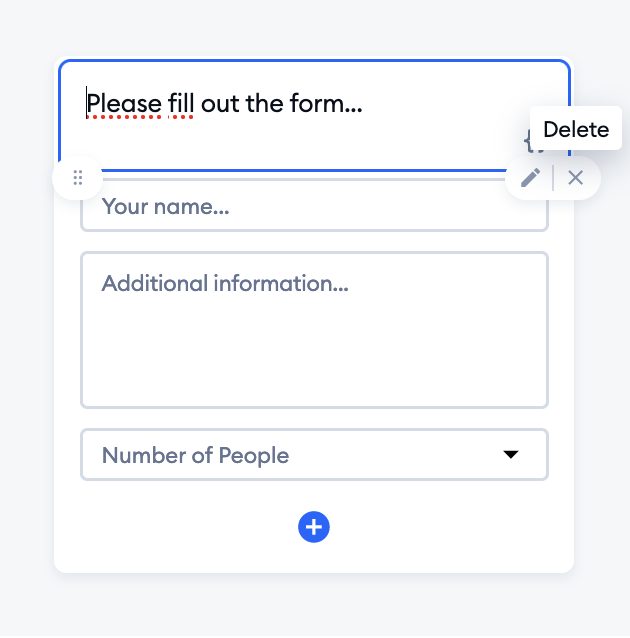The height and width of the screenshot is (638, 630).
Task: Focus the Your name input field
Action: tap(315, 206)
